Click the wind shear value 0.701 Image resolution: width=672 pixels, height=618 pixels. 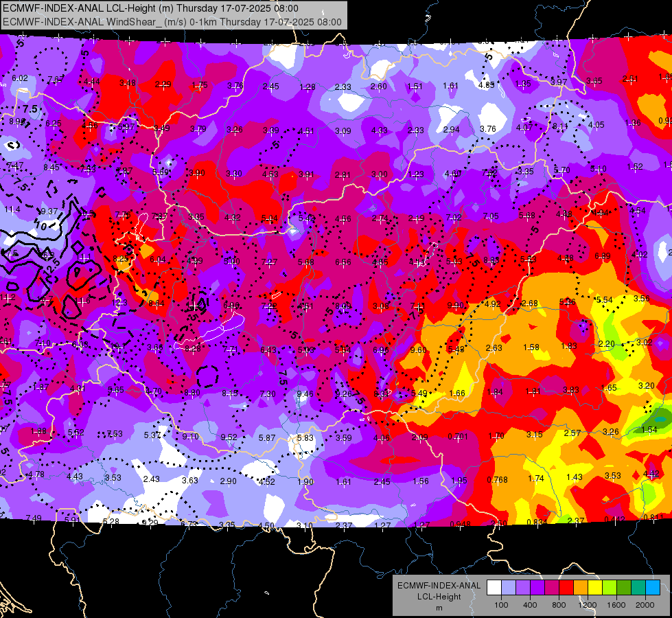458,437
